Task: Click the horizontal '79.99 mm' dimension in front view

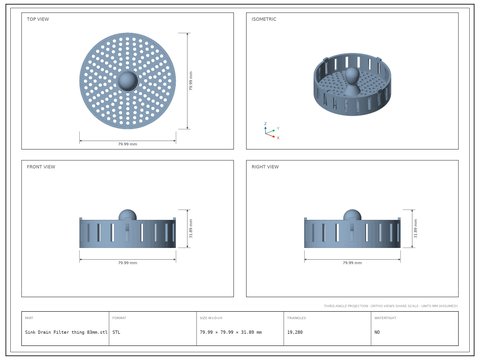Action: tap(128, 263)
